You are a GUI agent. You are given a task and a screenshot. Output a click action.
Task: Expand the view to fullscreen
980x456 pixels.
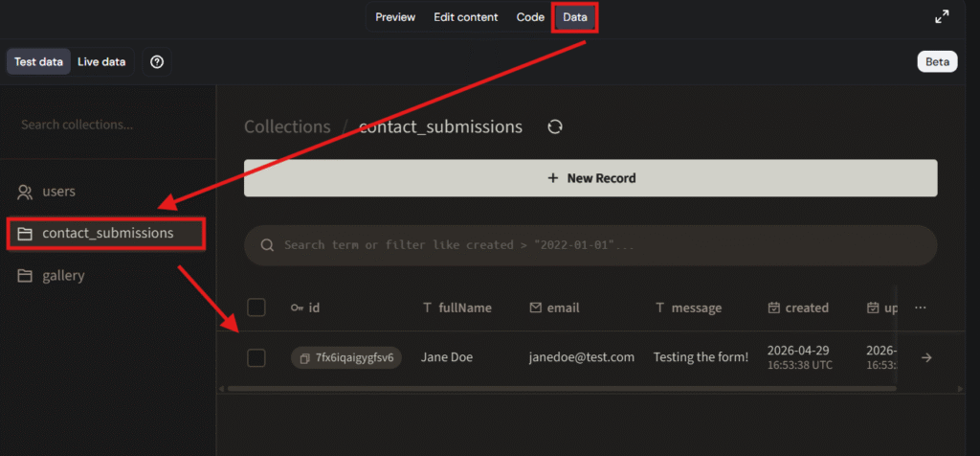point(942,17)
